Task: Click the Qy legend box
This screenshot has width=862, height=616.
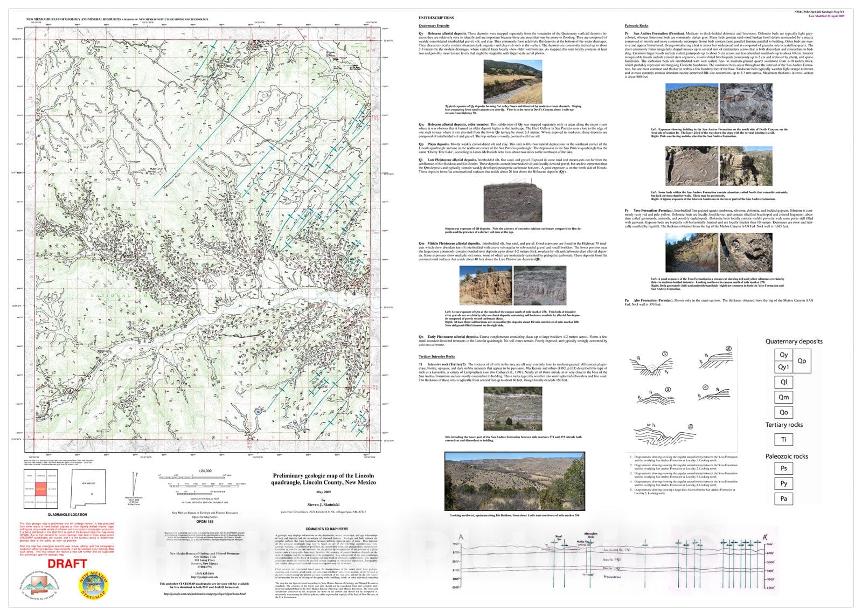Action: (783, 355)
